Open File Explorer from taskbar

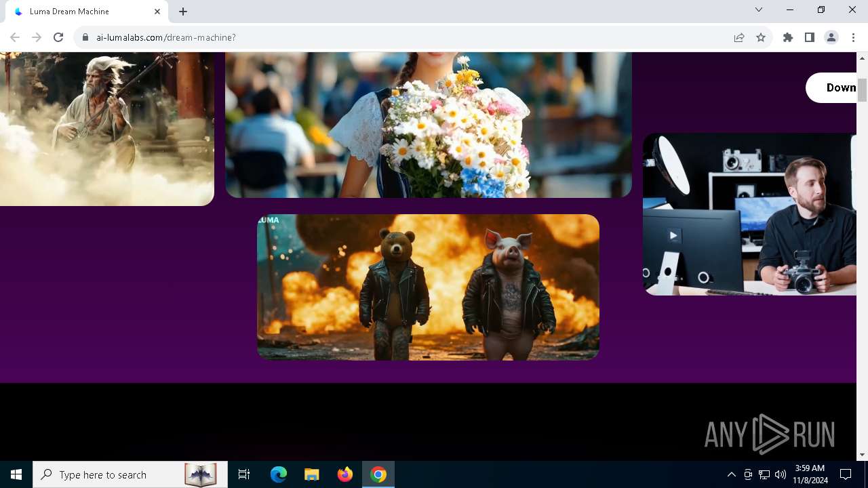pos(311,474)
